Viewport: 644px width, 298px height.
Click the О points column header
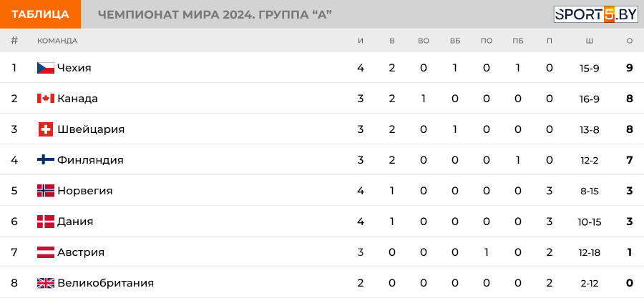[x=630, y=41]
